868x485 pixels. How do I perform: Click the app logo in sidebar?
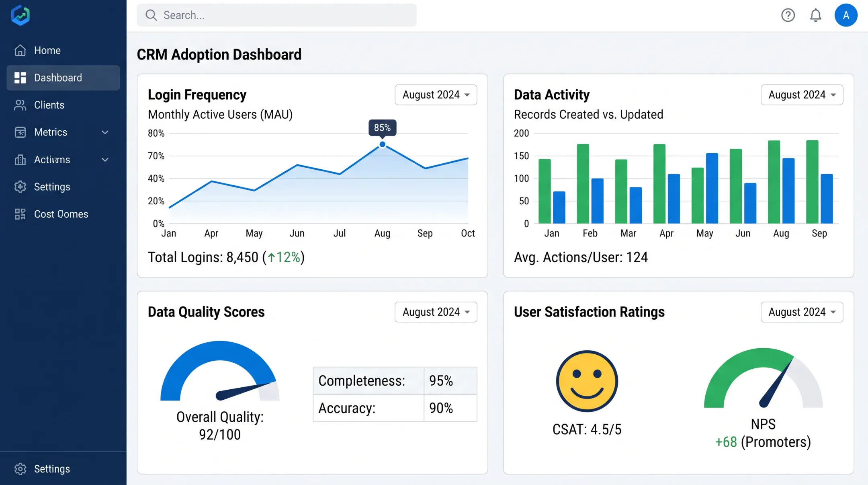[x=20, y=15]
